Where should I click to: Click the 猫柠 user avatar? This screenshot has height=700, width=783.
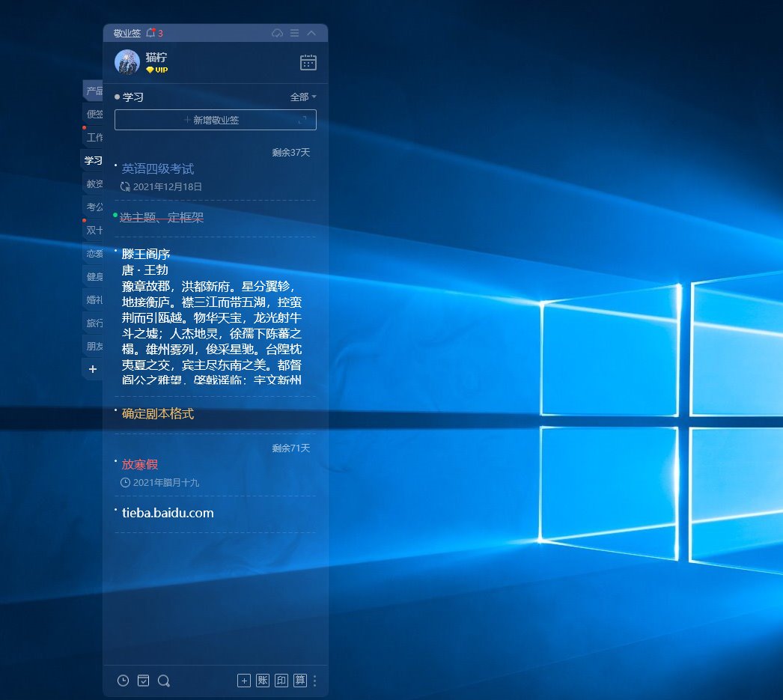[127, 62]
